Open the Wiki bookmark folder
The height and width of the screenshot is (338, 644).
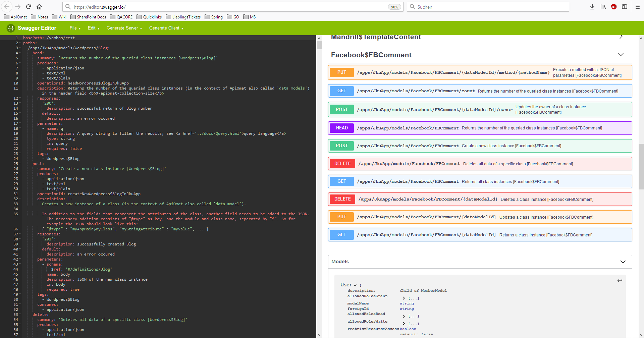tap(59, 17)
